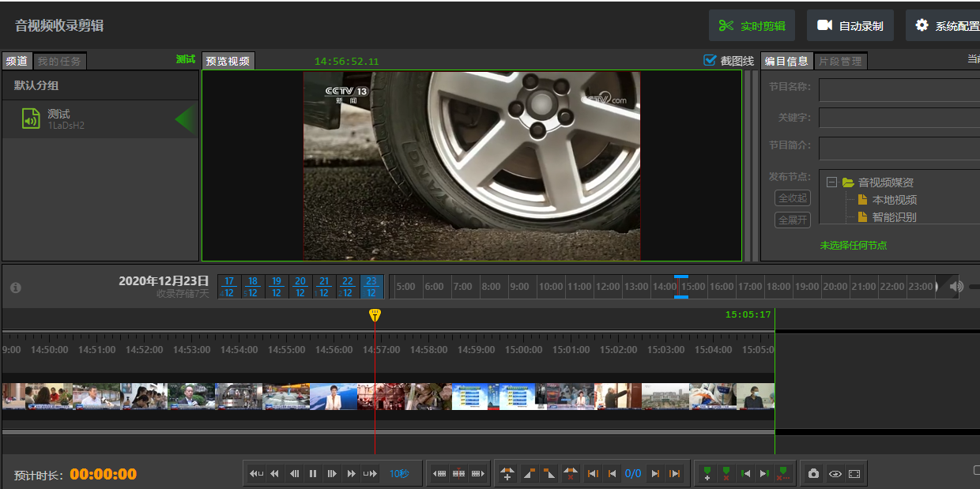This screenshot has height=489, width=980.
Task: Click the info icon beside the date
Action: pyautogui.click(x=16, y=288)
